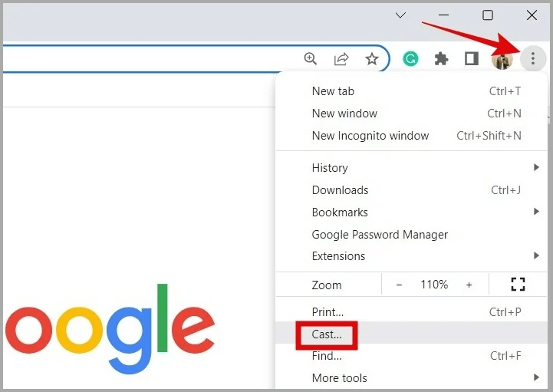Image resolution: width=553 pixels, height=392 pixels.
Task: Enter fullscreen mode from Zoom row
Action: (x=518, y=284)
